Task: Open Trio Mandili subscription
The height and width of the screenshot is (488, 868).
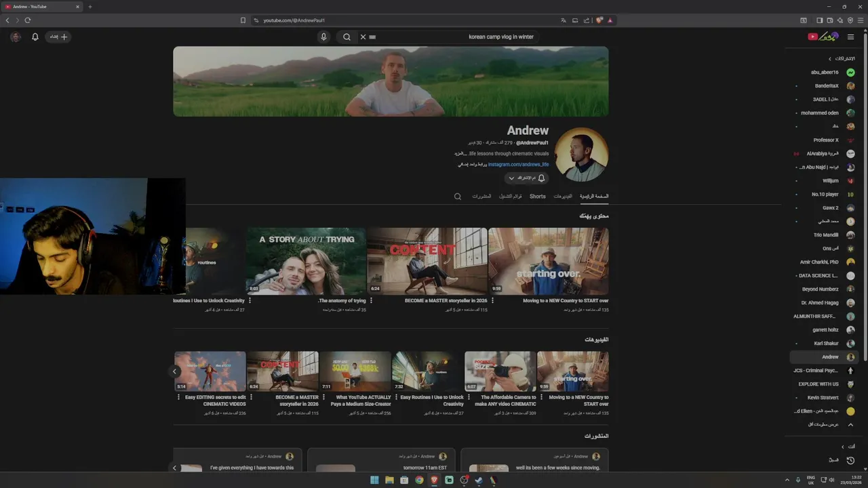Action: pos(826,235)
